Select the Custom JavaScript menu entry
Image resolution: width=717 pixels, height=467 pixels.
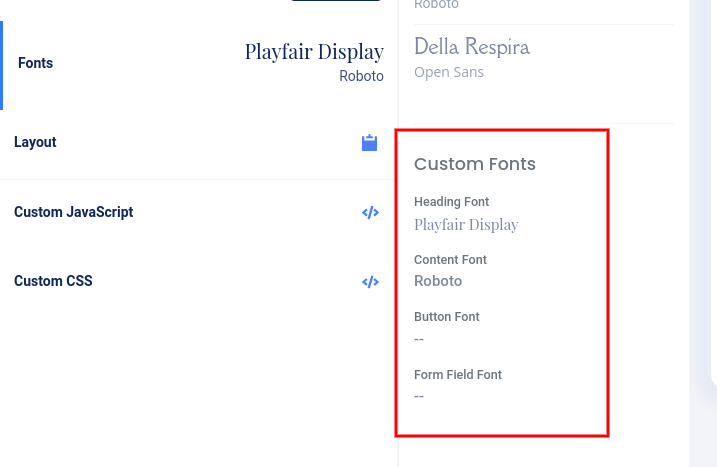click(73, 212)
